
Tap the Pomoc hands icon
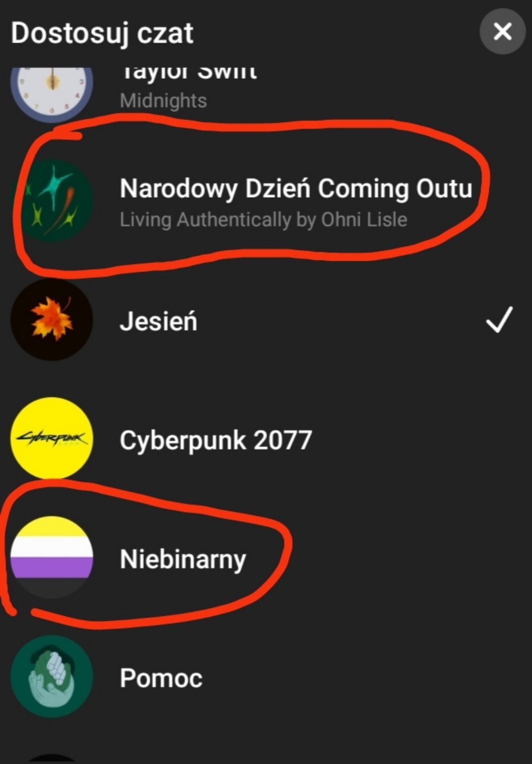pyautogui.click(x=52, y=676)
